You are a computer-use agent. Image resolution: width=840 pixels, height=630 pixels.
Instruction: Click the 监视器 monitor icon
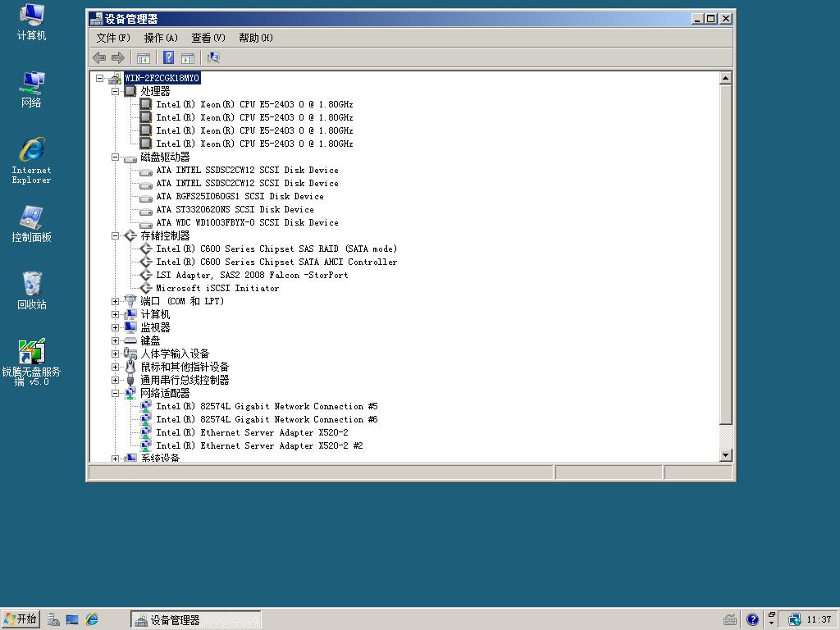(x=130, y=327)
